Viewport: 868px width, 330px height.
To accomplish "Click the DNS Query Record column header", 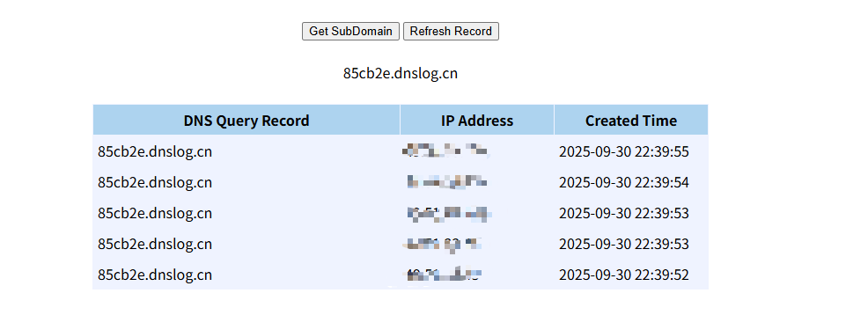I will pyautogui.click(x=246, y=121).
